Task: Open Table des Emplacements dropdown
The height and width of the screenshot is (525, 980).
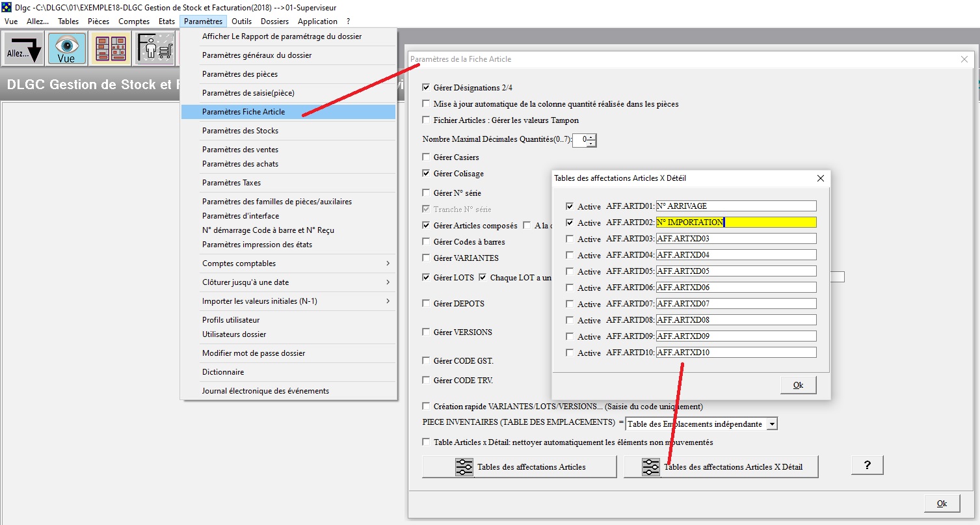Action: 772,424
